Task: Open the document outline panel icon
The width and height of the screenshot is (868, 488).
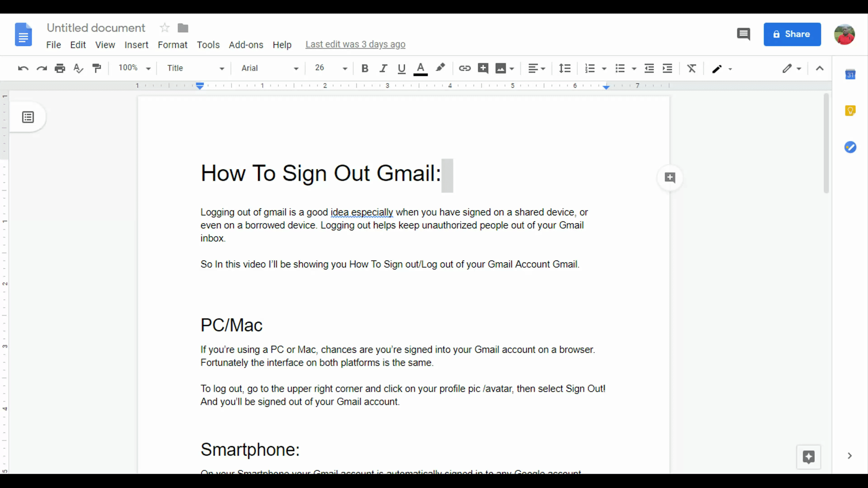Action: 28,117
